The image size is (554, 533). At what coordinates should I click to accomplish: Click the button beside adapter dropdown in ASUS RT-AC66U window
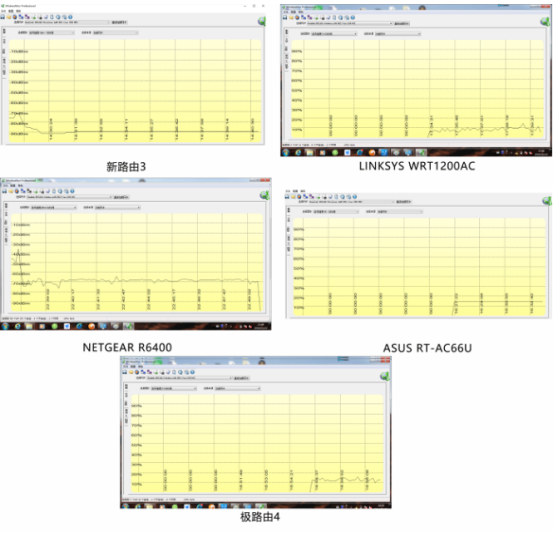(x=403, y=202)
